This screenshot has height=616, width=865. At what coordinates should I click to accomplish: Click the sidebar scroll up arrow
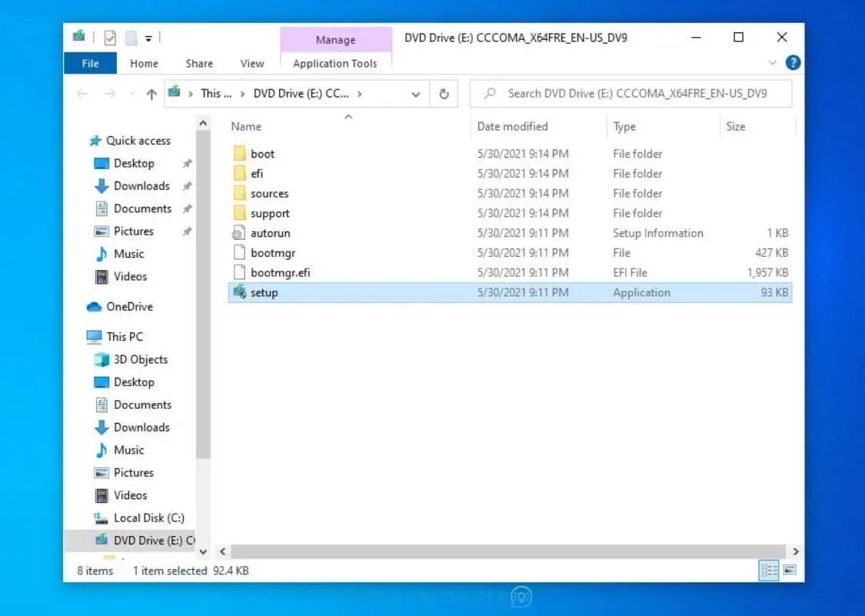(x=203, y=124)
